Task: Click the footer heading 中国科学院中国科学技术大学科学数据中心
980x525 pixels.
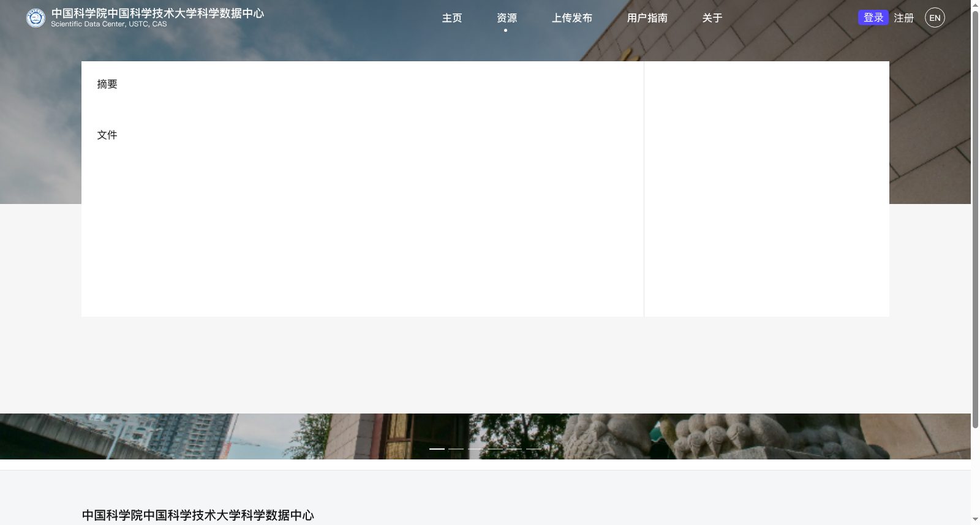Action: click(x=198, y=515)
